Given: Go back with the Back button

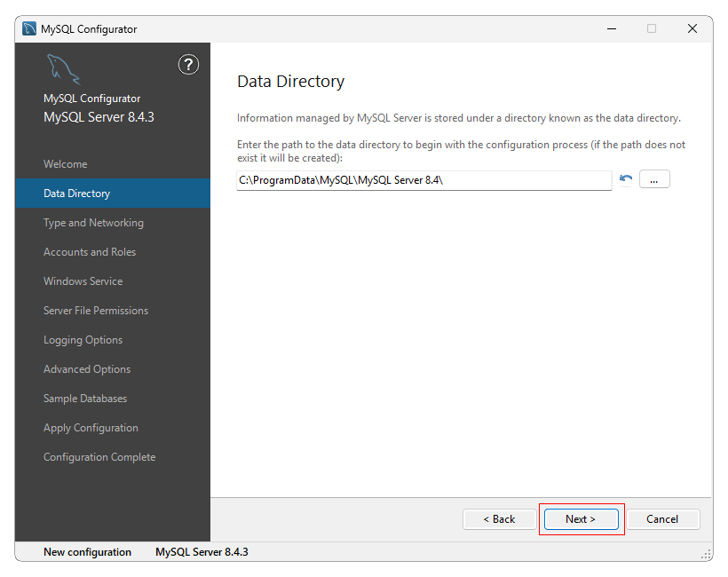Looking at the screenshot, I should (x=499, y=519).
